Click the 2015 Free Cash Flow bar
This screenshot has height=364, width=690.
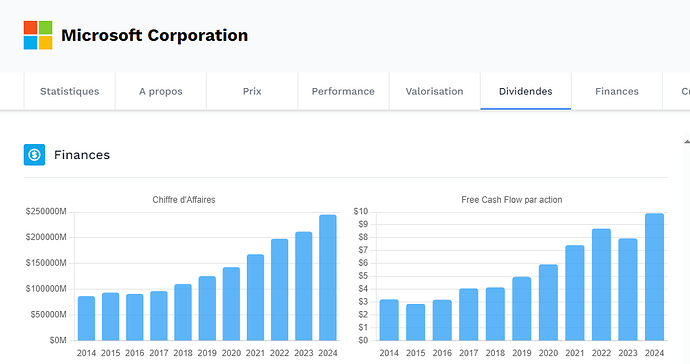point(415,322)
